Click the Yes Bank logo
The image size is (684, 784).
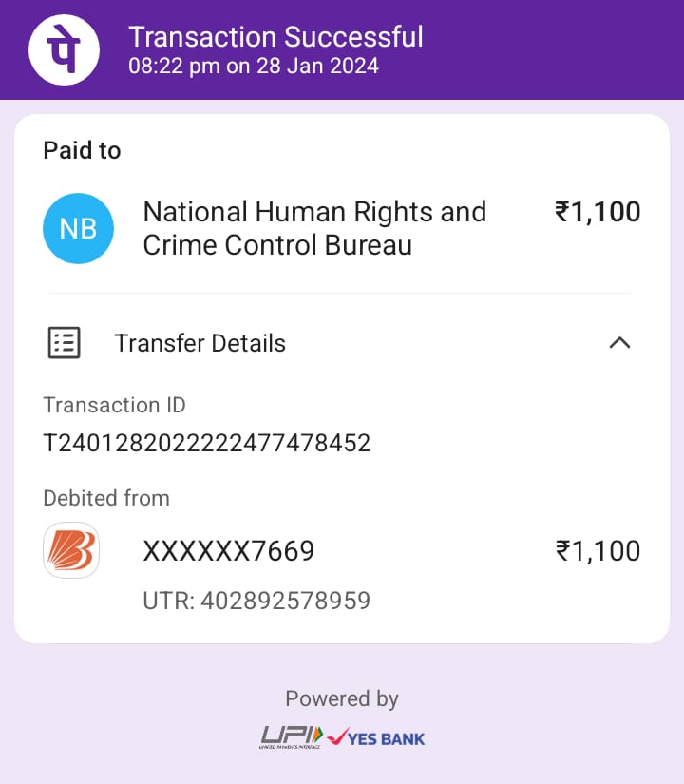(x=376, y=737)
